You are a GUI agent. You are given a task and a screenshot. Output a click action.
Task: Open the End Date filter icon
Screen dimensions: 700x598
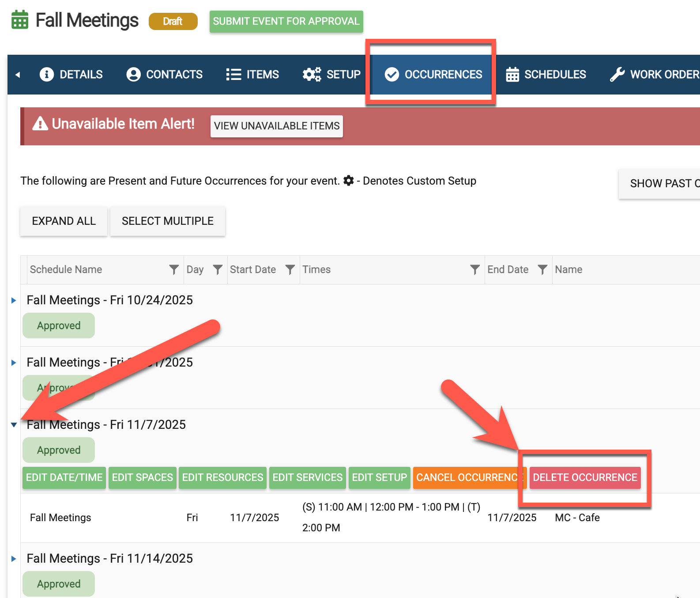point(542,269)
